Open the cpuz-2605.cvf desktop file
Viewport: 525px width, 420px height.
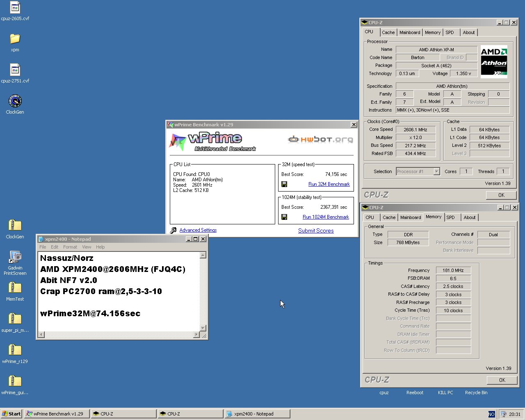click(15, 7)
